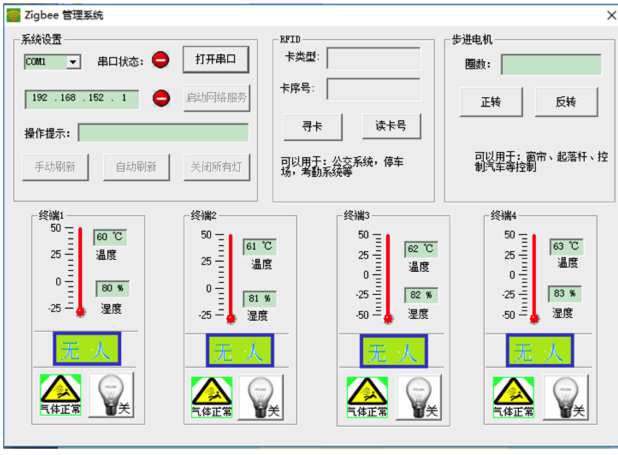Image resolution: width=618 pixels, height=455 pixels.
Task: Click the 寻卡 button
Action: click(307, 127)
